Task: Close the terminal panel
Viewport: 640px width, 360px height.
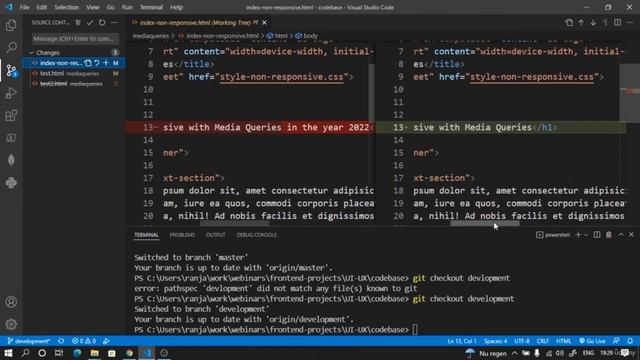Action: pos(631,235)
